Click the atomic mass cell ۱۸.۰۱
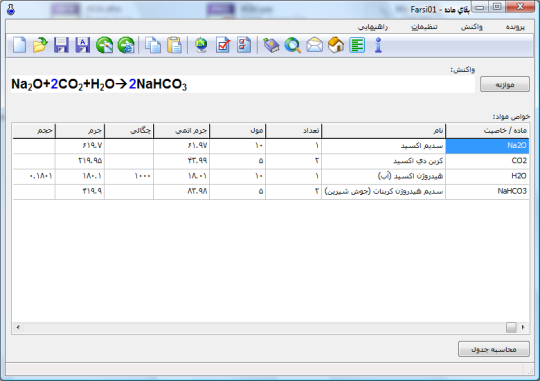This screenshot has height=381, width=540. coord(181,176)
